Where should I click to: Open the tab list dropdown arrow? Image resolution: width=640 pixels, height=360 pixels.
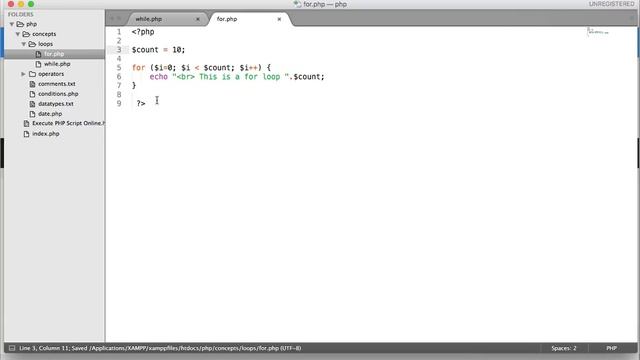tap(632, 19)
